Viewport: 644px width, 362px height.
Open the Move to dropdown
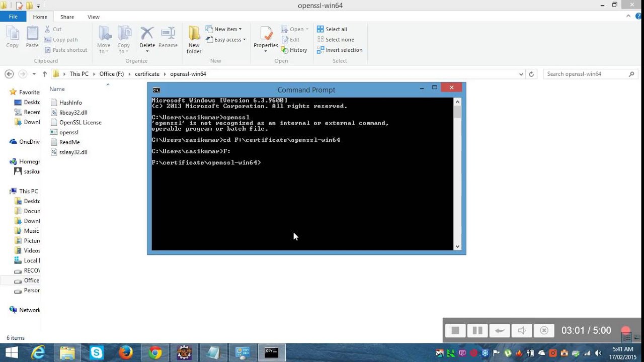click(x=104, y=40)
